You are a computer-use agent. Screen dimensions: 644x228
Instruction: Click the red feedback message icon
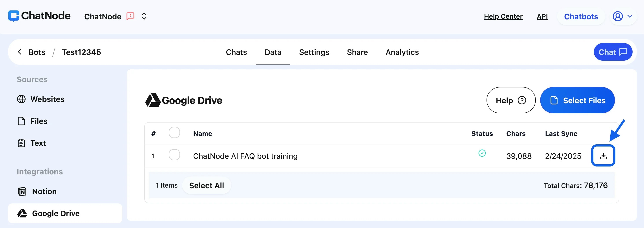click(130, 16)
